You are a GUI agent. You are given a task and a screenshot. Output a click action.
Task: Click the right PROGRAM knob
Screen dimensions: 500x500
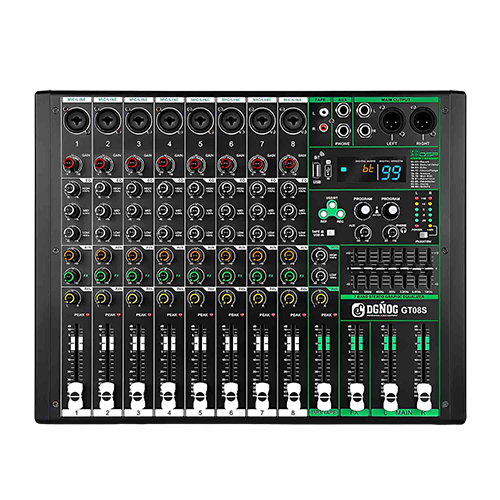[390, 211]
